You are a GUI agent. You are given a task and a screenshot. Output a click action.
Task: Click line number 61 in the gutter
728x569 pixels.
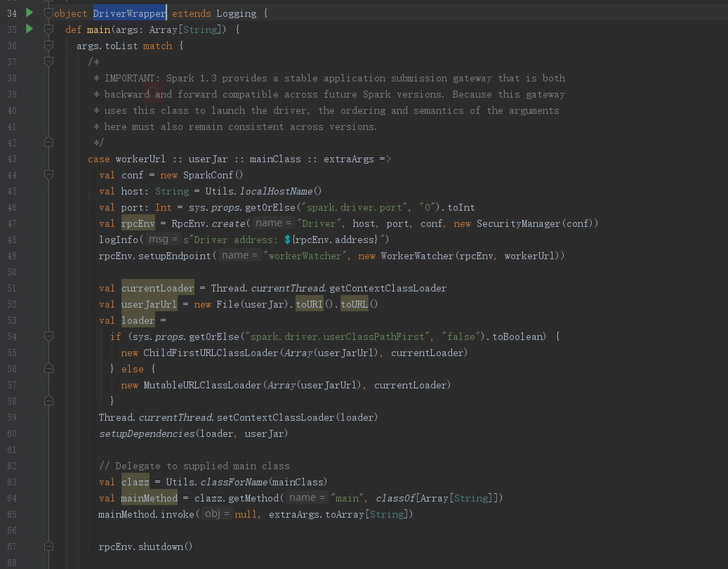pos(12,450)
